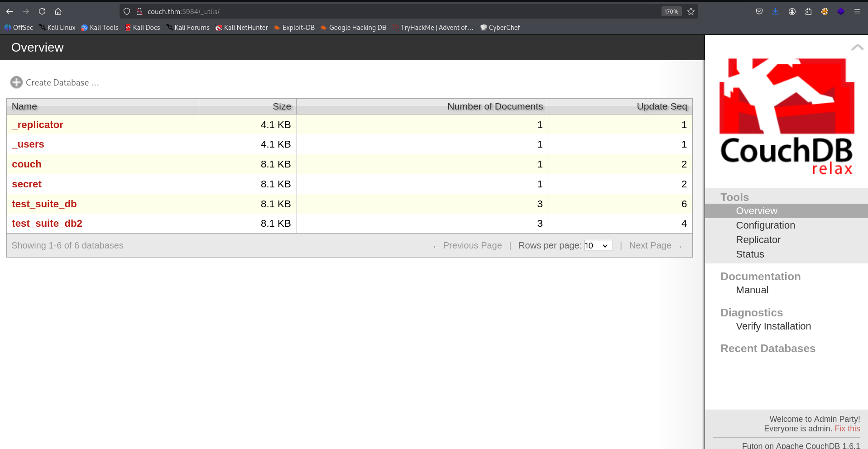The image size is (868, 449).
Task: Click the Fix this admin link
Action: 847,429
